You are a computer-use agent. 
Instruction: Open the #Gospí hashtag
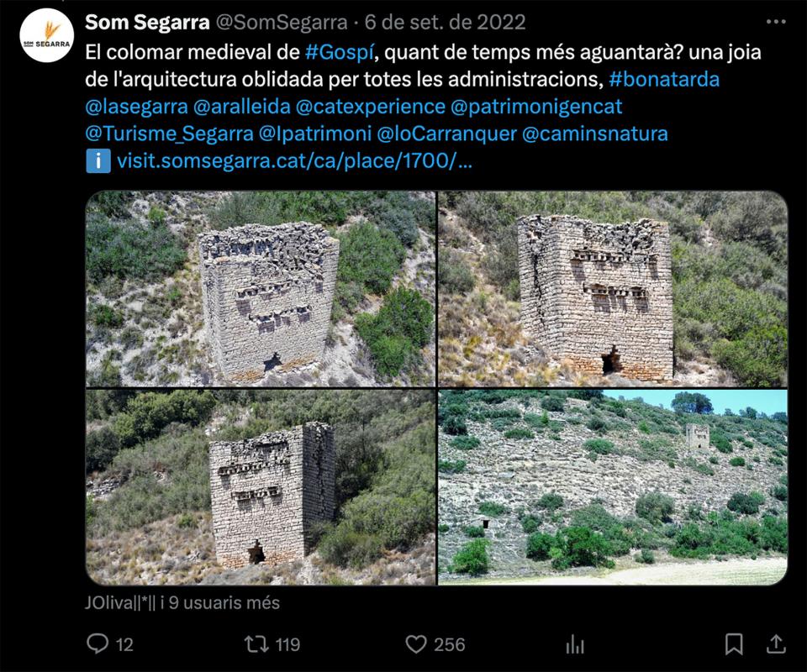(x=339, y=52)
